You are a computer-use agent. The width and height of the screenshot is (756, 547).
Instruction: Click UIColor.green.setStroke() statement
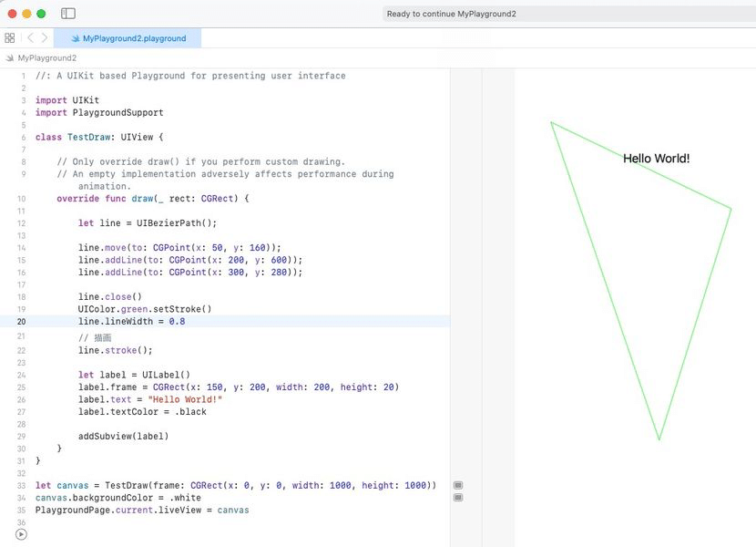click(x=145, y=309)
